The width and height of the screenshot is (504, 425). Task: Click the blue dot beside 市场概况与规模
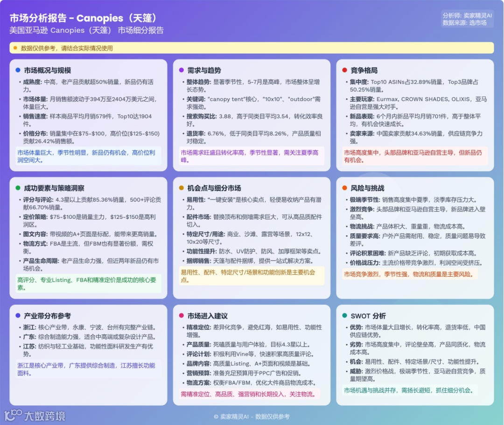18,70
